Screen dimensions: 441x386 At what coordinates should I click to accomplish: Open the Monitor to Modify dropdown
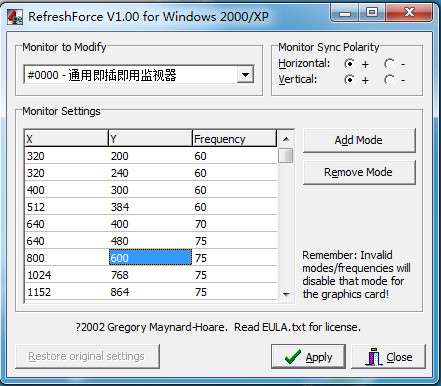coord(245,75)
